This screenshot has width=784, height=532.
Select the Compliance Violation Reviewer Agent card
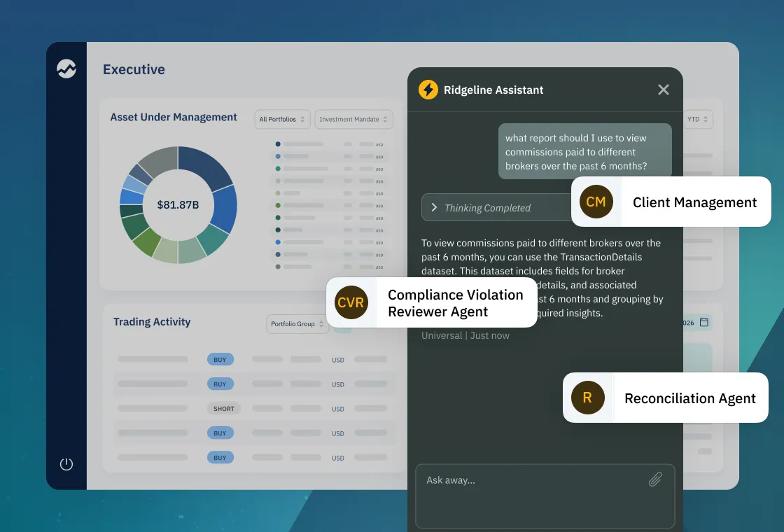431,302
